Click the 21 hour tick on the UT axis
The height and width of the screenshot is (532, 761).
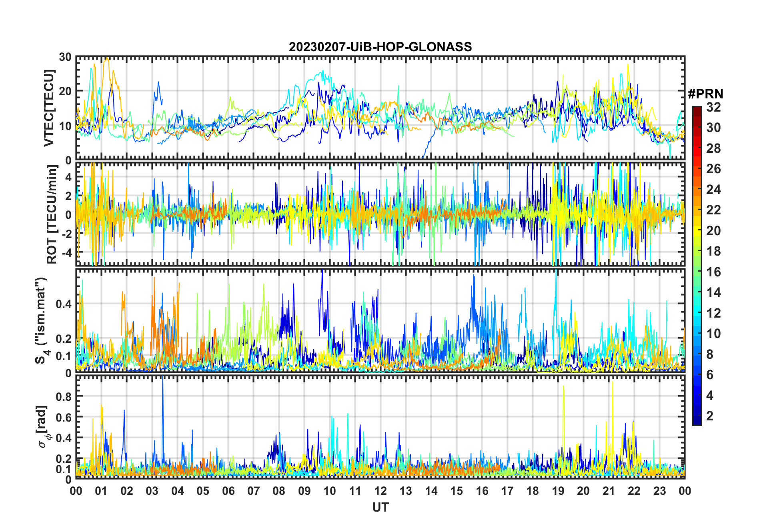[609, 491]
